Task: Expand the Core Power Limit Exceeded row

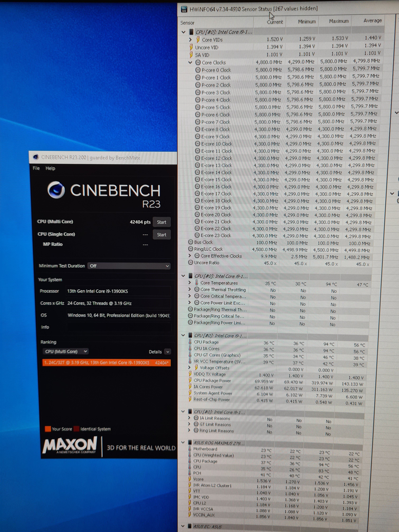Action: click(x=189, y=303)
